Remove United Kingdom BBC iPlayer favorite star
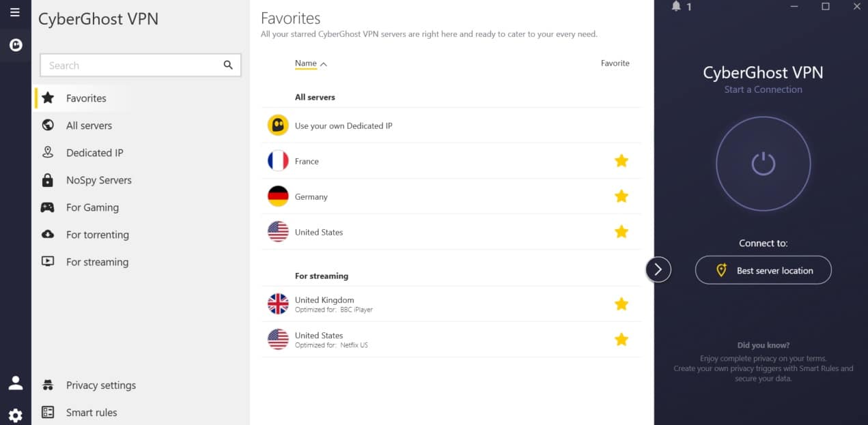This screenshot has height=425, width=868. click(x=621, y=304)
